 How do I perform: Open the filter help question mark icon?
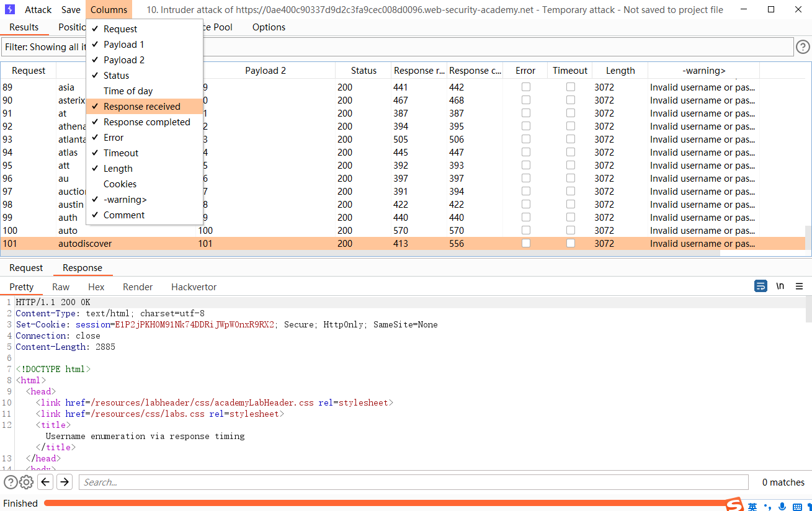[803, 47]
